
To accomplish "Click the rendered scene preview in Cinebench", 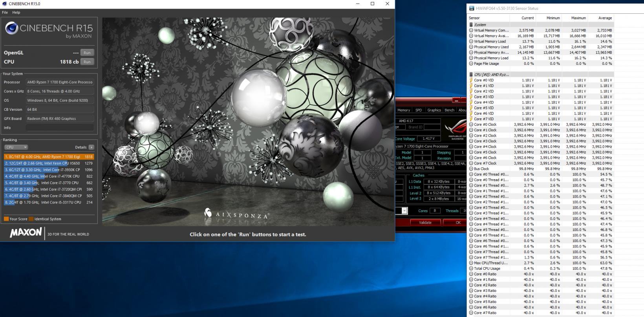I will tap(248, 121).
